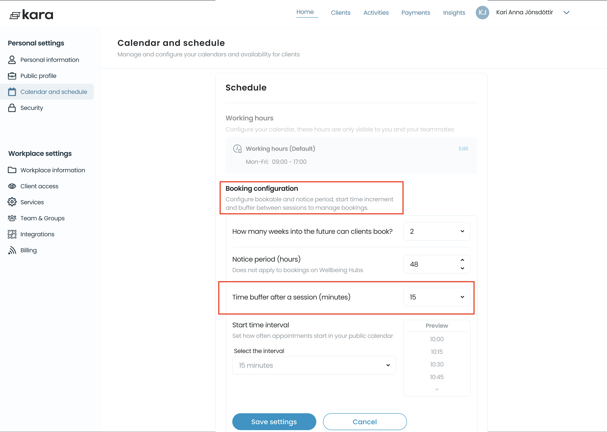The width and height of the screenshot is (607, 432).
Task: Open Services via gear icon
Action: pyautogui.click(x=12, y=202)
